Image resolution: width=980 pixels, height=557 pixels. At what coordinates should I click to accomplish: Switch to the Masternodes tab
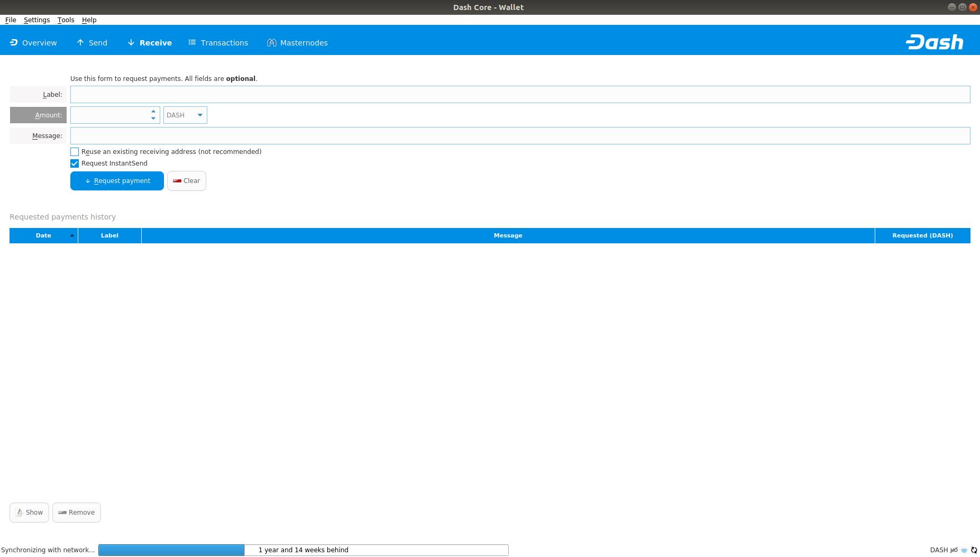click(297, 43)
